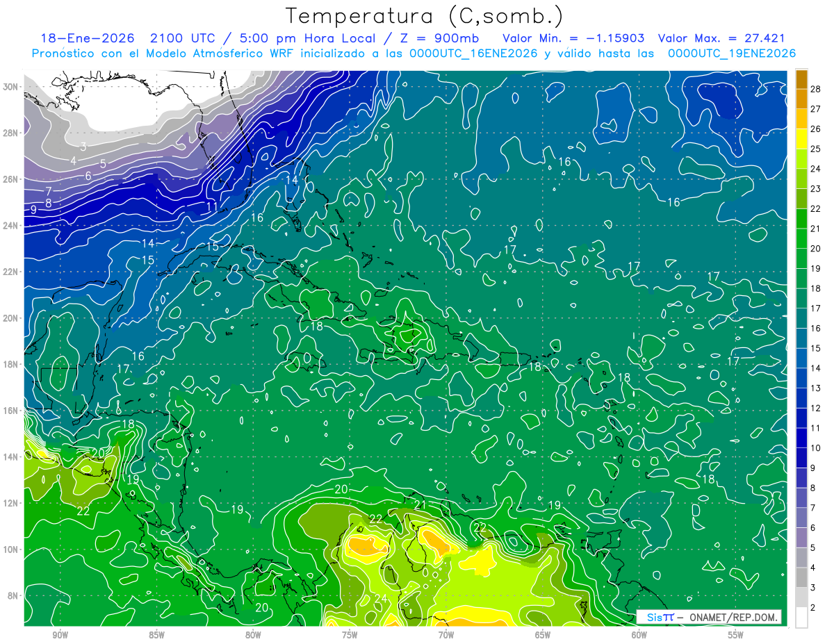This screenshot has height=644, width=834.
Task: Click the time "2100 UTC" in the header
Action: (x=182, y=38)
